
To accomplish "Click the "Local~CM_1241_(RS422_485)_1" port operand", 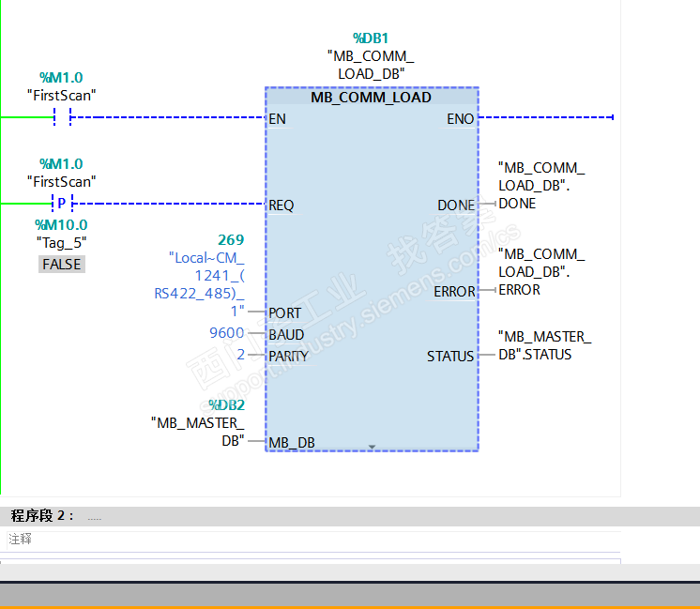I will (200, 284).
